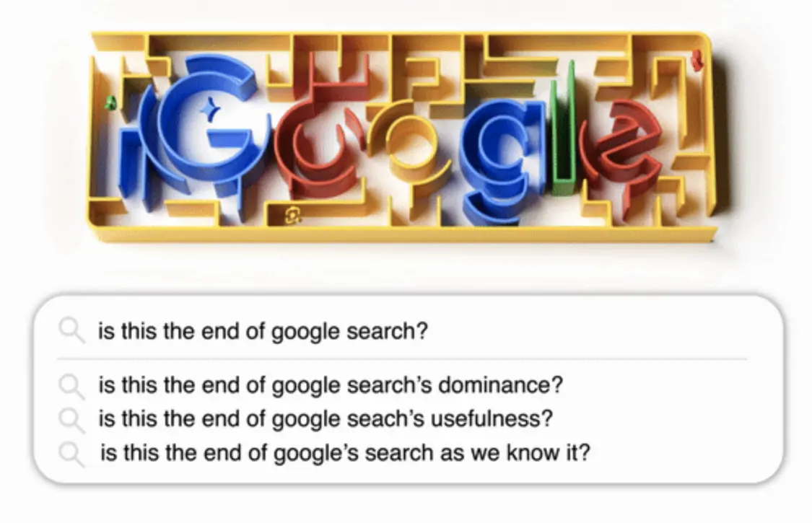The image size is (812, 523).
Task: Click the small green figure at maze's left edge
Action: click(110, 103)
